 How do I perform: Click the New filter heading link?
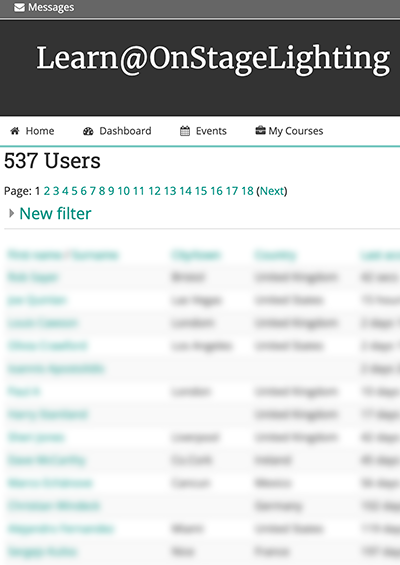[x=55, y=214]
